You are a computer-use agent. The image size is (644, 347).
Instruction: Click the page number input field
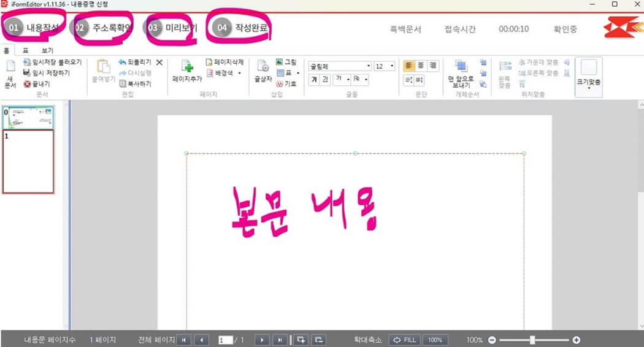[226, 340]
